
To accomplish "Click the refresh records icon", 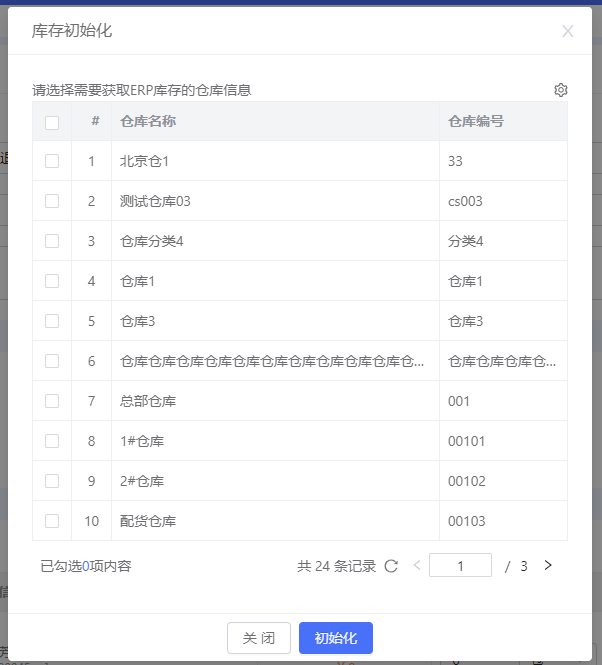I will [391, 566].
